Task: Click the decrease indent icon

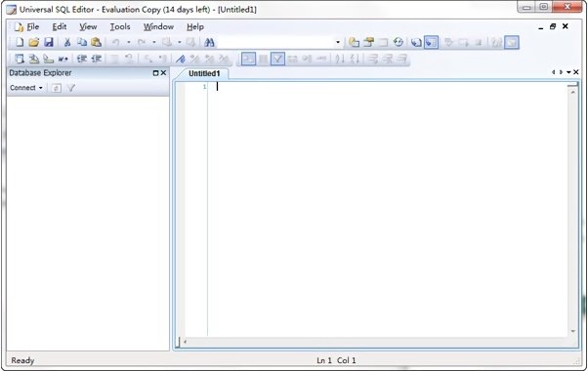Action: (x=97, y=59)
